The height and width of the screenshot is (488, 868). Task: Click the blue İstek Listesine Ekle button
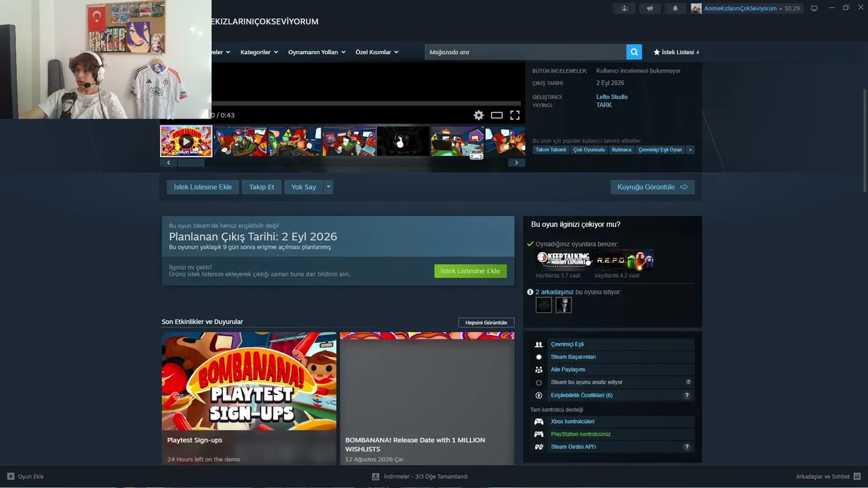203,187
